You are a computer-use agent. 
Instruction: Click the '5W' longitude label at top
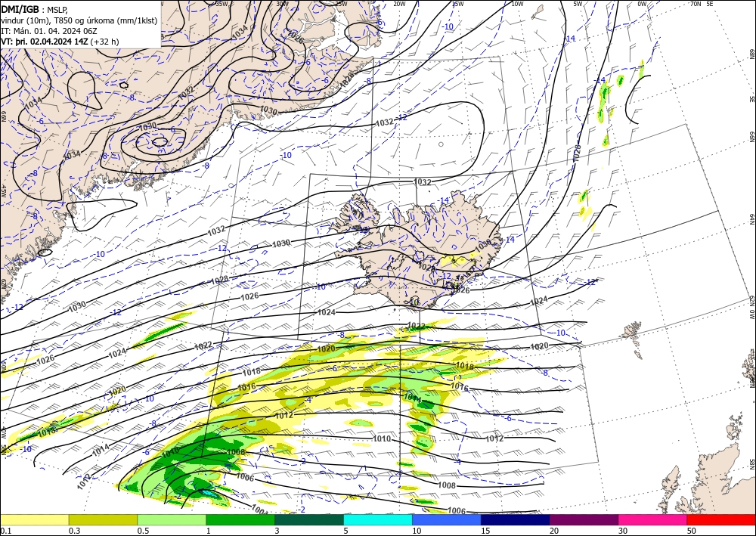click(x=578, y=4)
